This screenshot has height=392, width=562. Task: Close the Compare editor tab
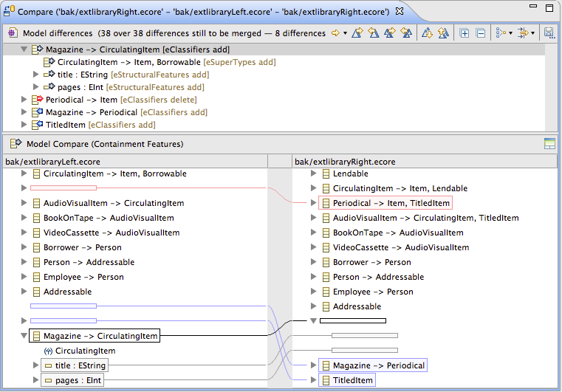[x=399, y=12]
